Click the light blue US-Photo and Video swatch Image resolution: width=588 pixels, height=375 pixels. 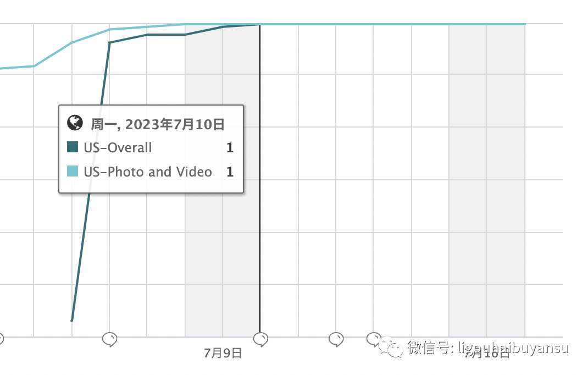73,171
